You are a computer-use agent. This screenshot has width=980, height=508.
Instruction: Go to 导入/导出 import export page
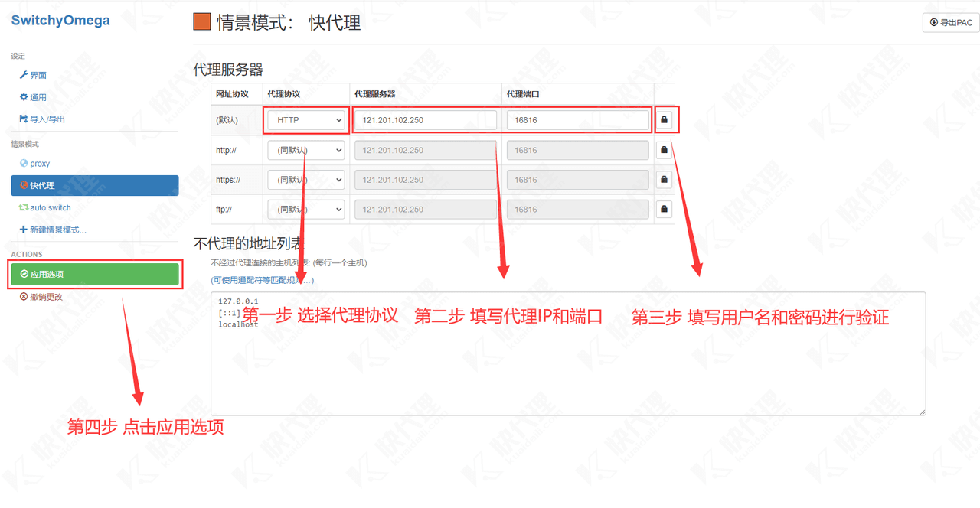click(x=47, y=119)
